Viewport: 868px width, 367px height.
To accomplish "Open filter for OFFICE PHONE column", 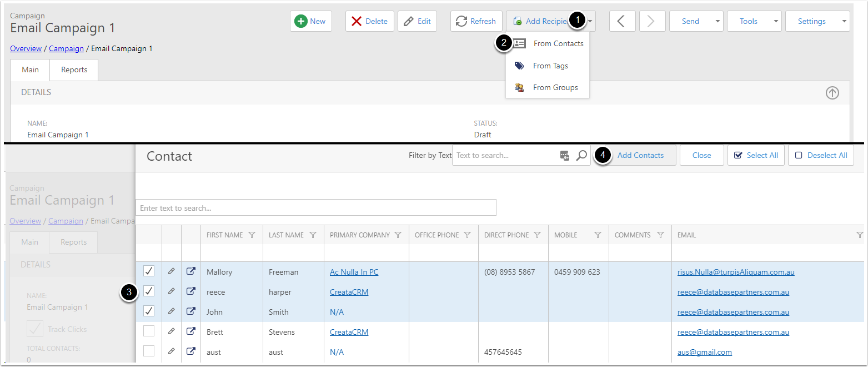I will (467, 235).
